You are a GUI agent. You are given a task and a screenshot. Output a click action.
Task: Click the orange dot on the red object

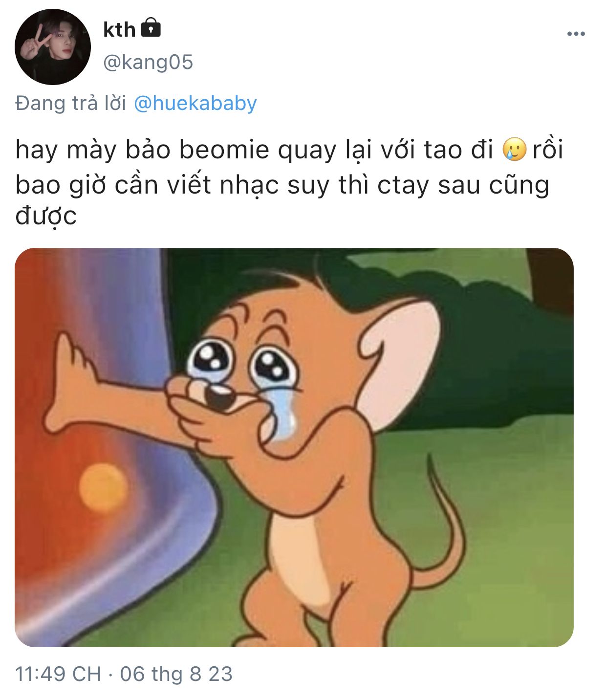click(x=103, y=487)
